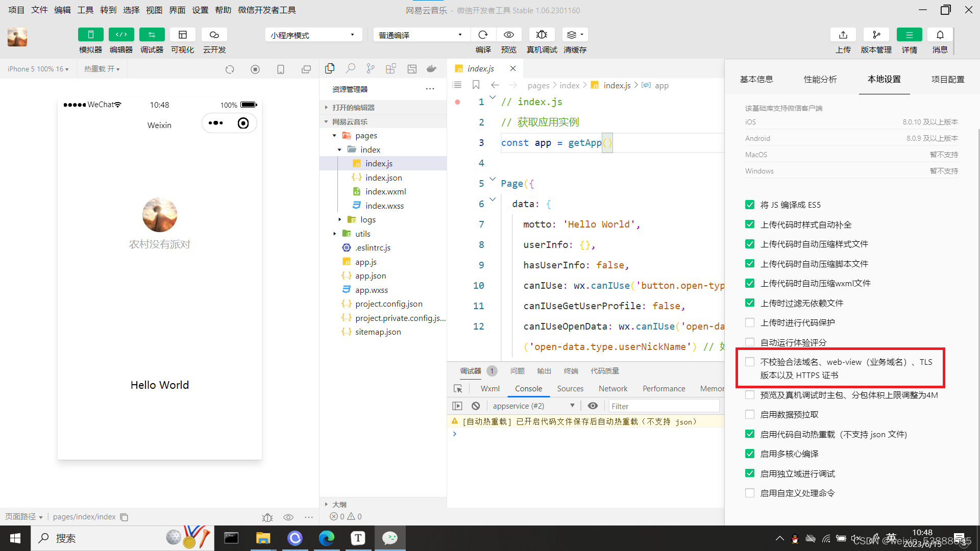Open 版本管理 version control icon
Viewport: 980px width, 551px height.
[876, 35]
